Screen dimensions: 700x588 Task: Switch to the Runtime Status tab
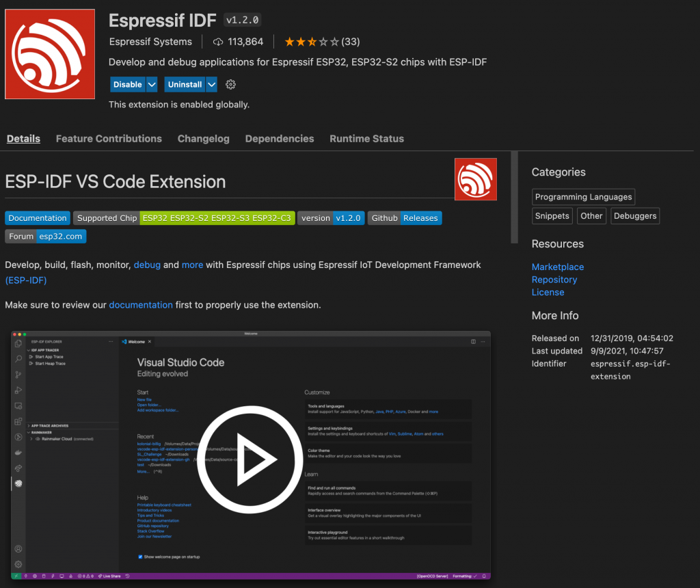click(366, 139)
